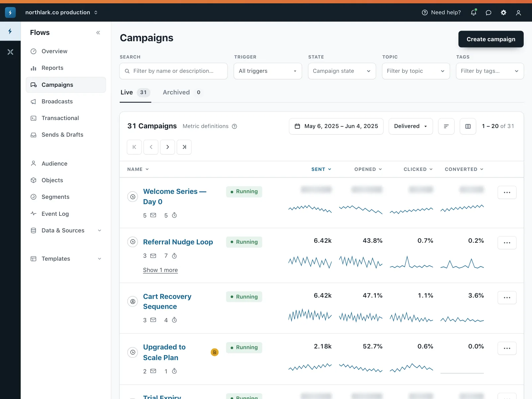Click the Create campaign button
This screenshot has width=532, height=399.
(x=491, y=39)
